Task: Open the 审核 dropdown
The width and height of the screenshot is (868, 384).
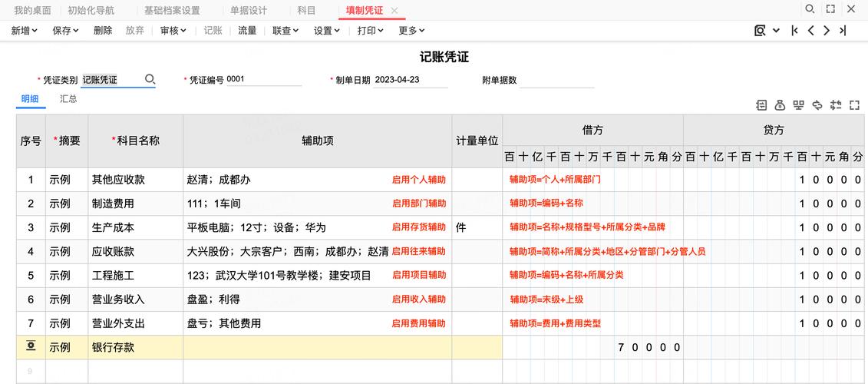Action: (x=173, y=31)
